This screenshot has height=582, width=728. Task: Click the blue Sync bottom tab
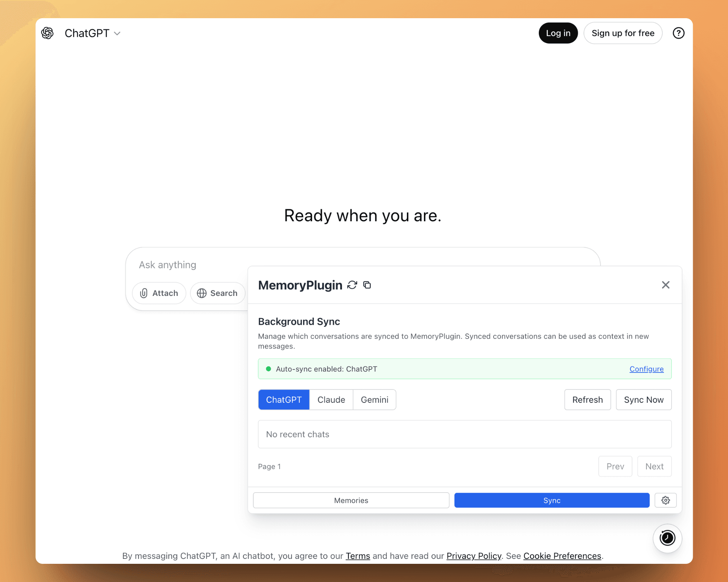(552, 500)
